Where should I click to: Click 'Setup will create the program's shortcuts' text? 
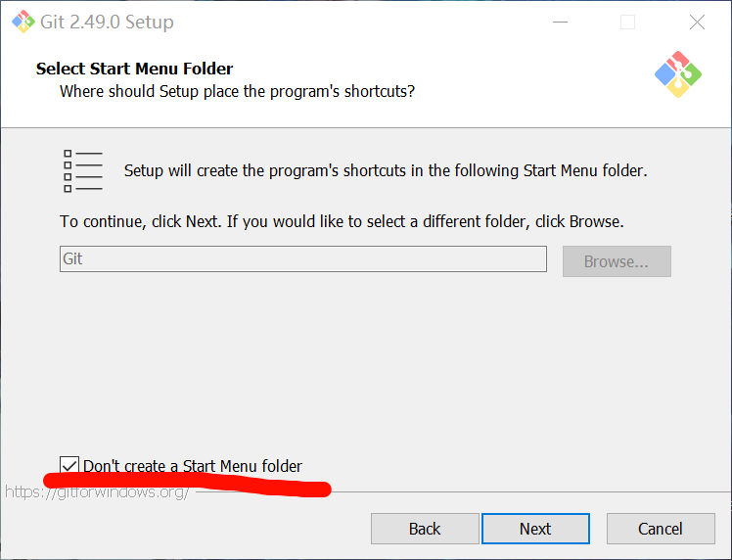click(386, 171)
